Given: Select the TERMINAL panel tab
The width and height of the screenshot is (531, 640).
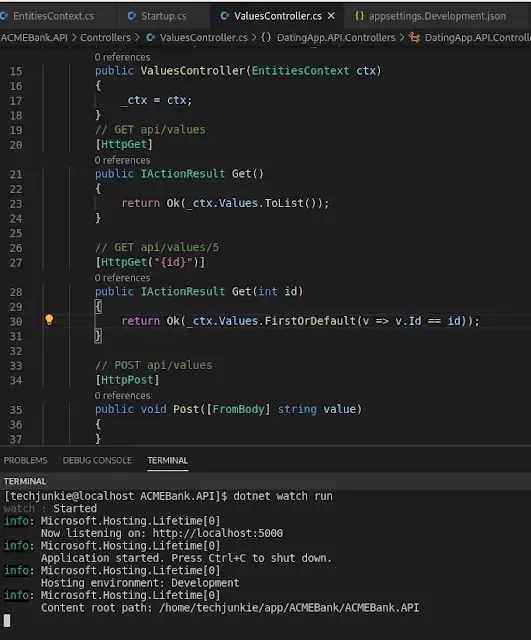Looking at the screenshot, I should pos(167,460).
